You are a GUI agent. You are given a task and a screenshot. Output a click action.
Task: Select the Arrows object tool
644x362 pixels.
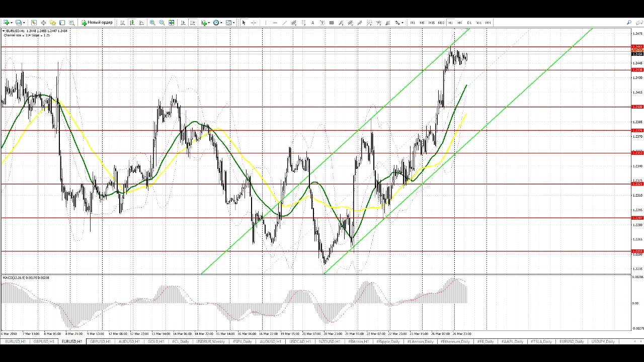click(397, 23)
